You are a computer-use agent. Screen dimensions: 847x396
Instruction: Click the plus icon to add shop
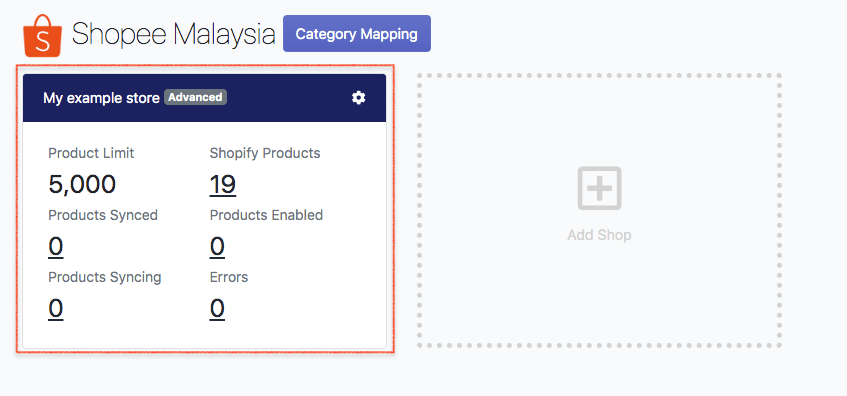coord(599,188)
